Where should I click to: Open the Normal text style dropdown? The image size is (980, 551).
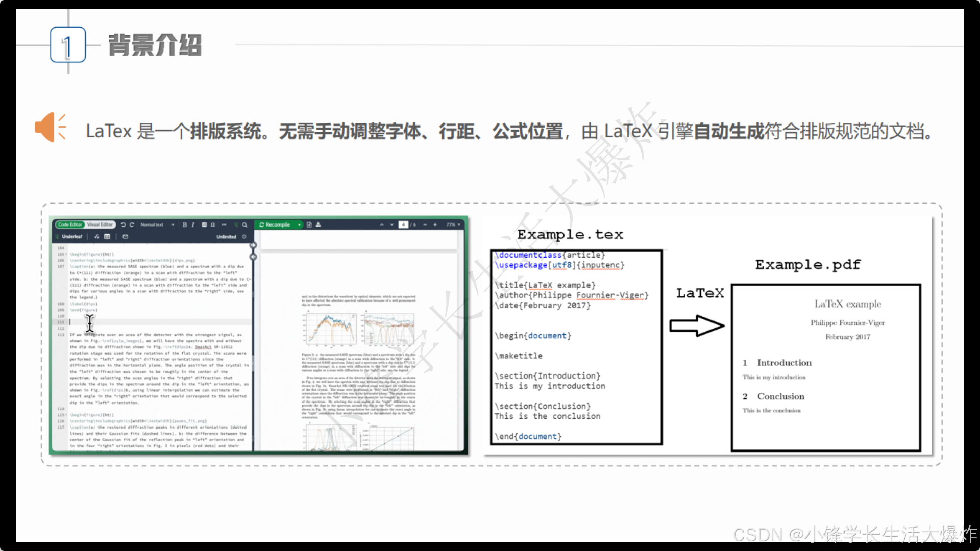point(156,224)
